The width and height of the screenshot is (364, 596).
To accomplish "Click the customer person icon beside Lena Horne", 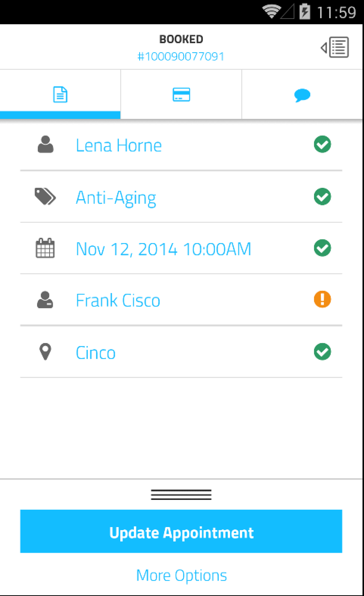I will point(46,145).
